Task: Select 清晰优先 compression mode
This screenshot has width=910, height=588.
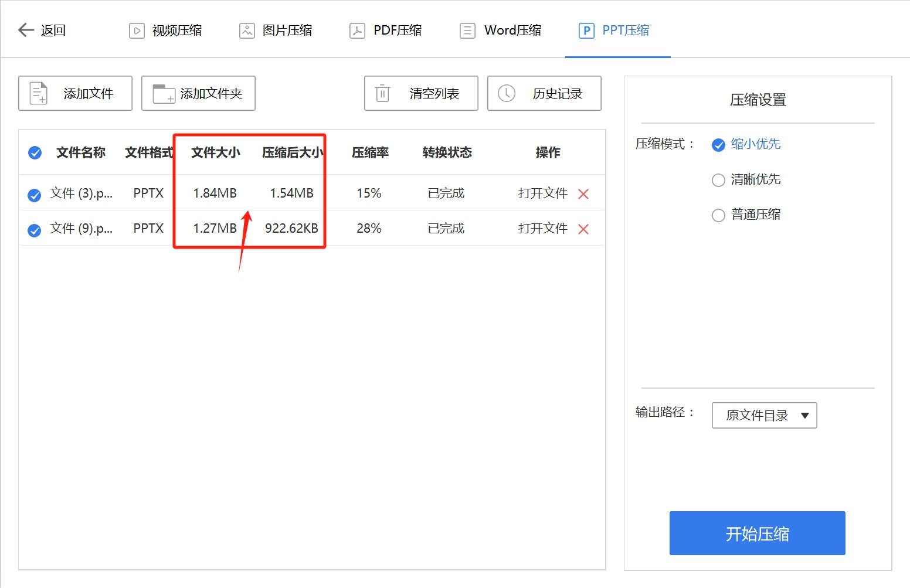Action: (x=746, y=179)
